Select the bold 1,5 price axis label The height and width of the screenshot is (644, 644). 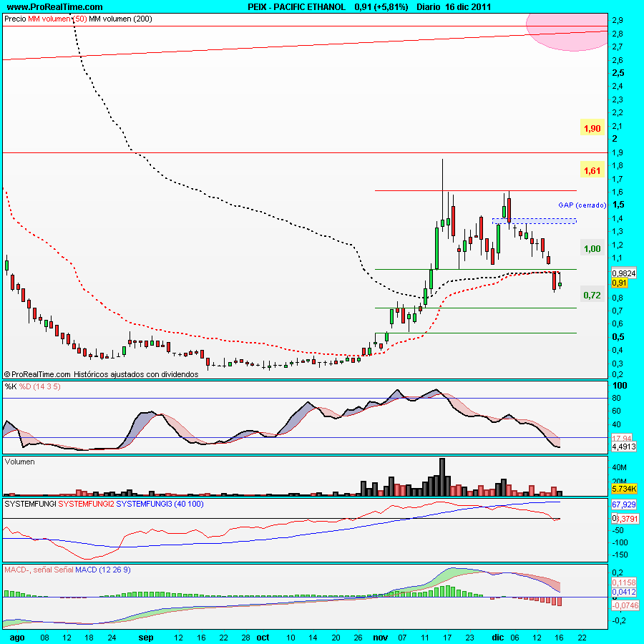618,205
